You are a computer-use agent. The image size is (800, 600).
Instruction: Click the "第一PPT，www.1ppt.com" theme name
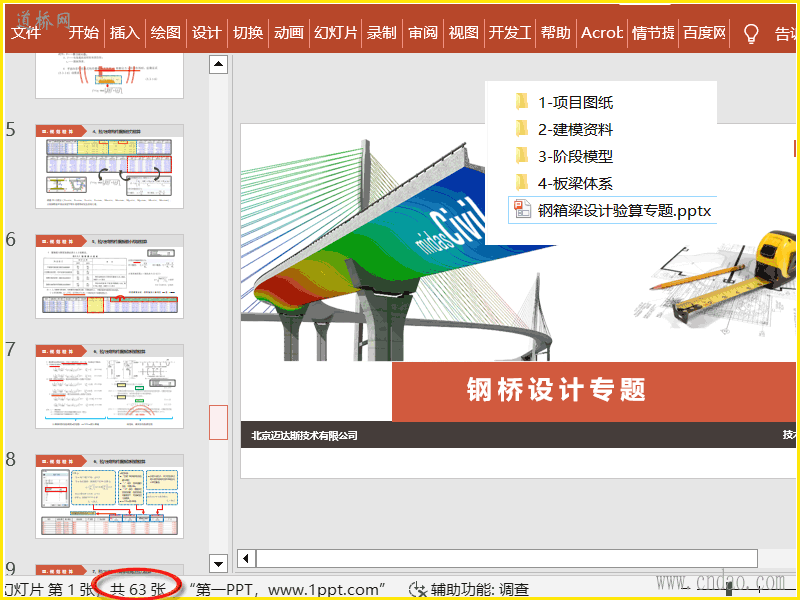click(x=287, y=590)
